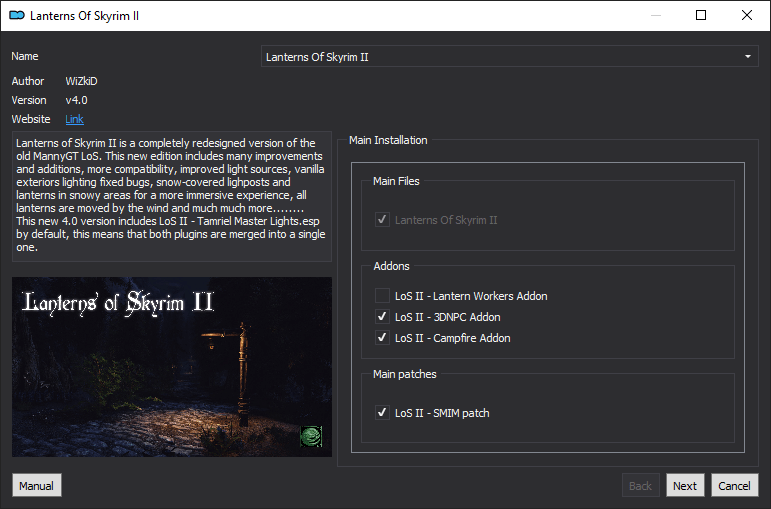This screenshot has width=771, height=509.
Task: Click the Name field reading Lanterns Of Skyrim II
Action: [x=509, y=57]
